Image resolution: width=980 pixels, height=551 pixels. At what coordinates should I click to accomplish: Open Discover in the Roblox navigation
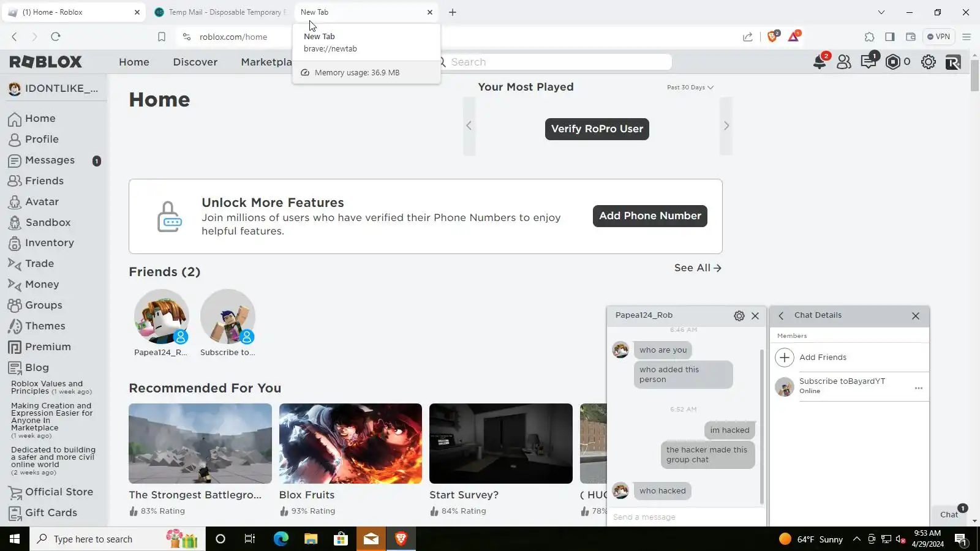195,62
